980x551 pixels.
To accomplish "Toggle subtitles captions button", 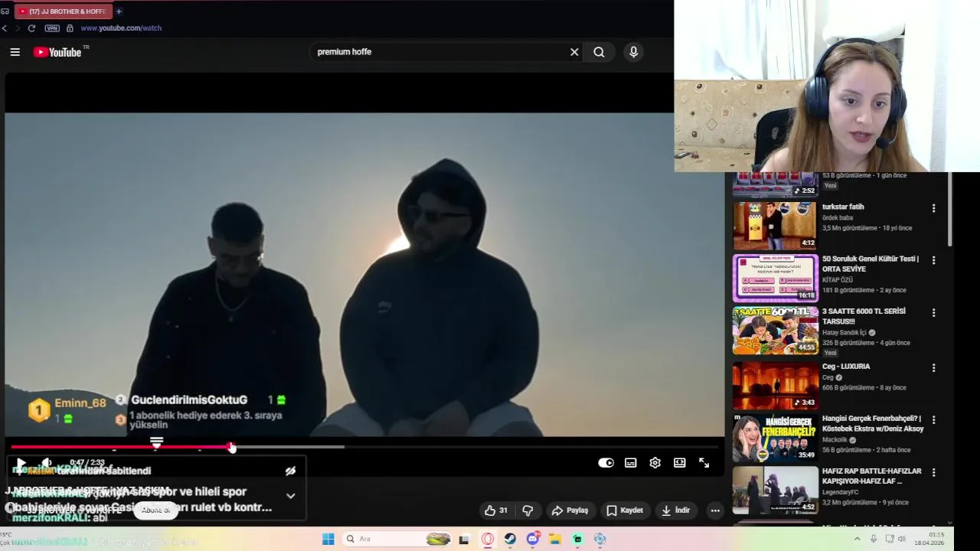I will (x=630, y=463).
